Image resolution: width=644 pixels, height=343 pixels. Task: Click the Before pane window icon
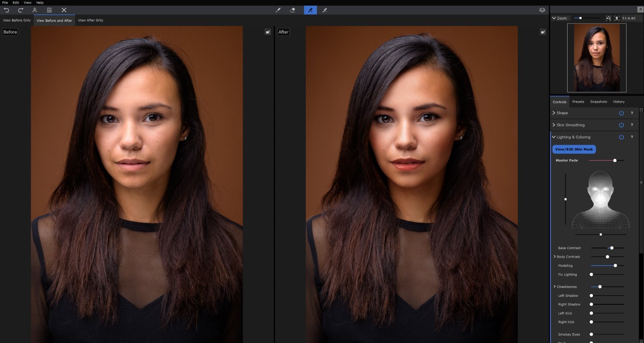tap(268, 32)
